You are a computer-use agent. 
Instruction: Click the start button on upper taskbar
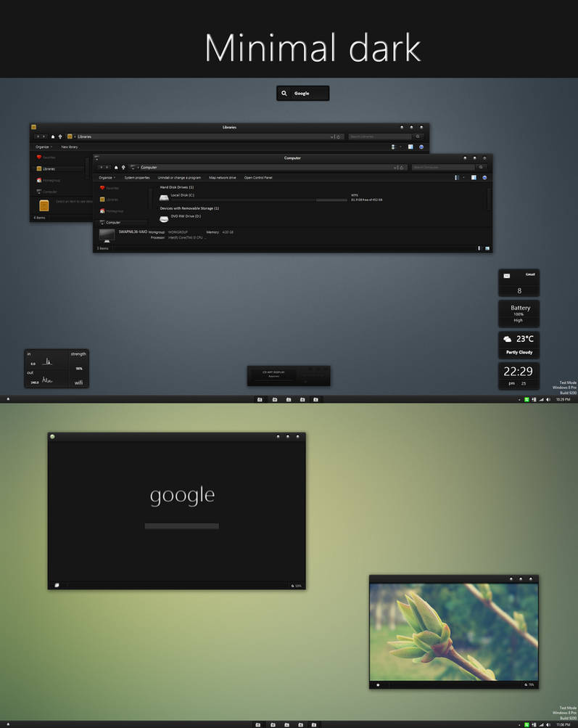[8, 398]
